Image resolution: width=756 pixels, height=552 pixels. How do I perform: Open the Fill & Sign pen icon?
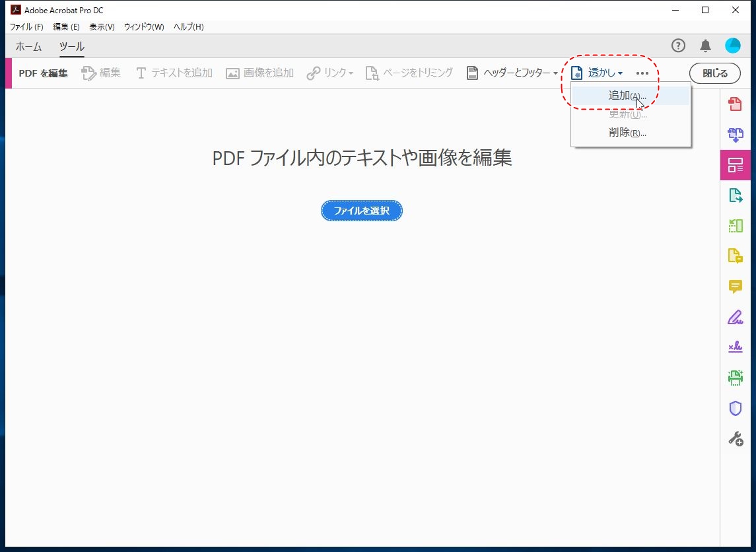point(736,317)
